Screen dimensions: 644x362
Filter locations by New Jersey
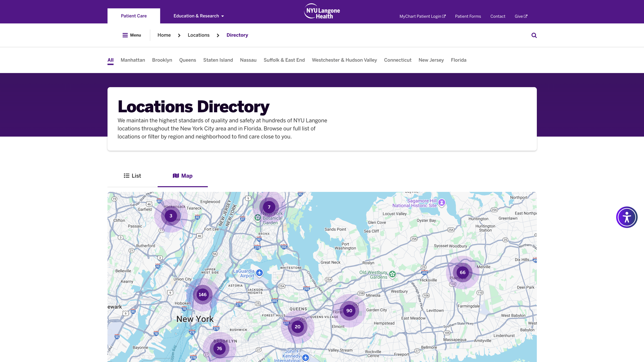431,60
